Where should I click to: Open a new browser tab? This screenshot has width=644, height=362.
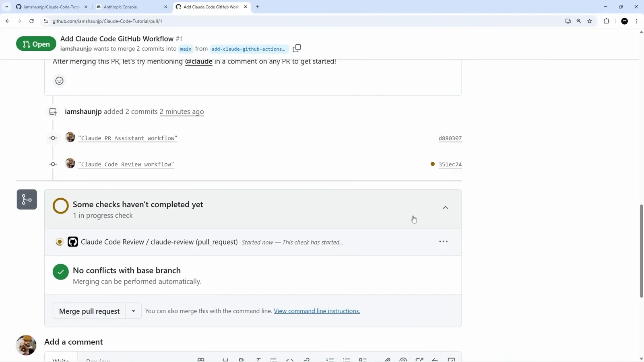[258, 7]
